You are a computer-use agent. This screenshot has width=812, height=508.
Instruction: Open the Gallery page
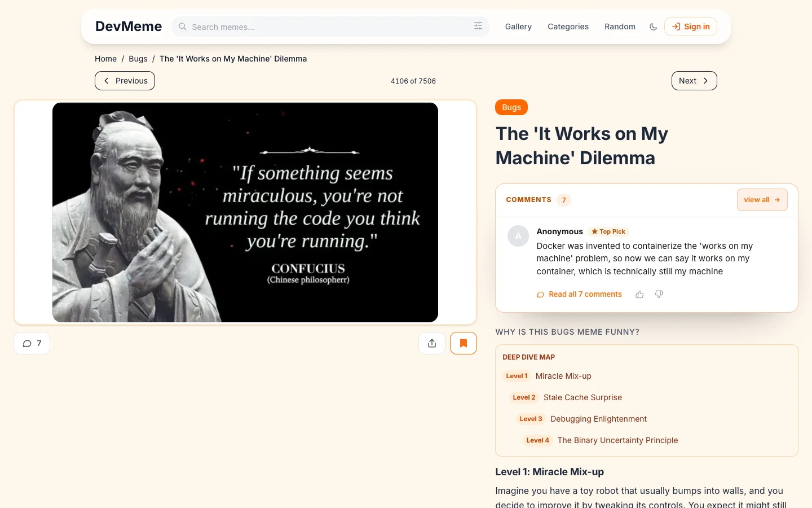pos(518,27)
